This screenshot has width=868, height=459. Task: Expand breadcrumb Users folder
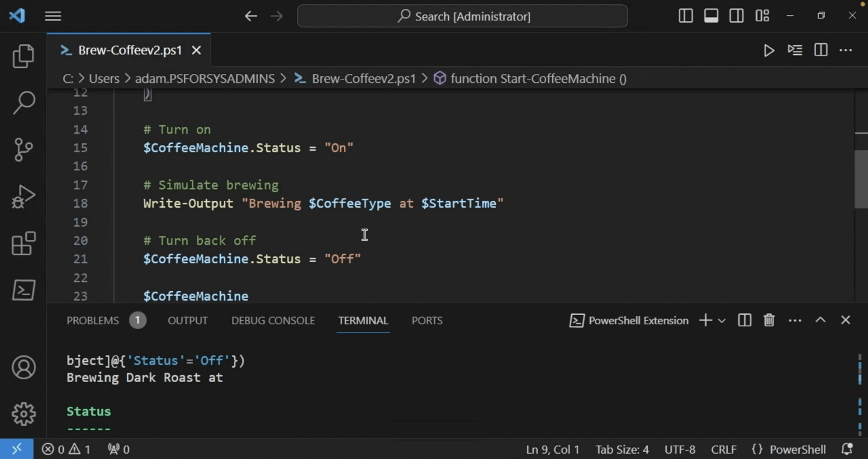(104, 79)
